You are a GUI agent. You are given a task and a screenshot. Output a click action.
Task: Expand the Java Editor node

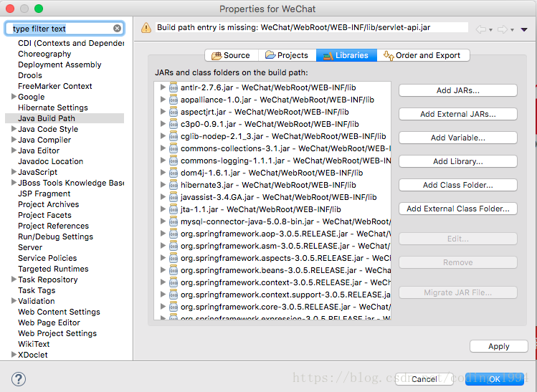pyautogui.click(x=14, y=150)
